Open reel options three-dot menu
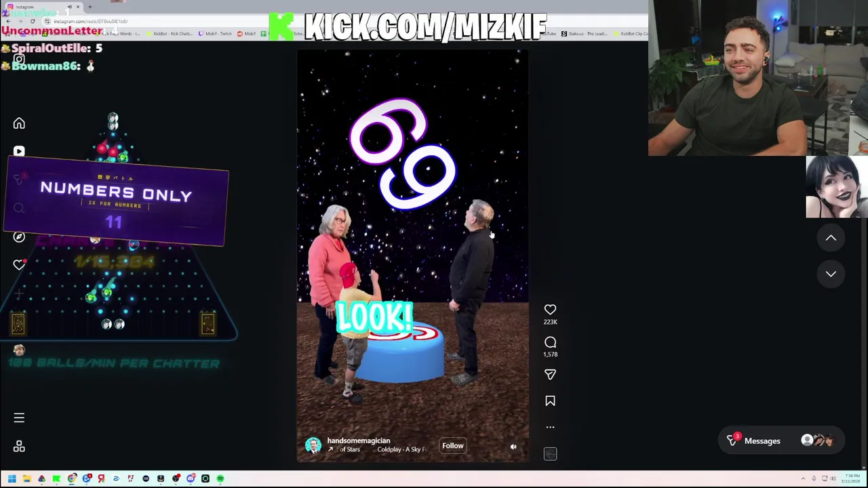868x488 pixels. (x=550, y=427)
